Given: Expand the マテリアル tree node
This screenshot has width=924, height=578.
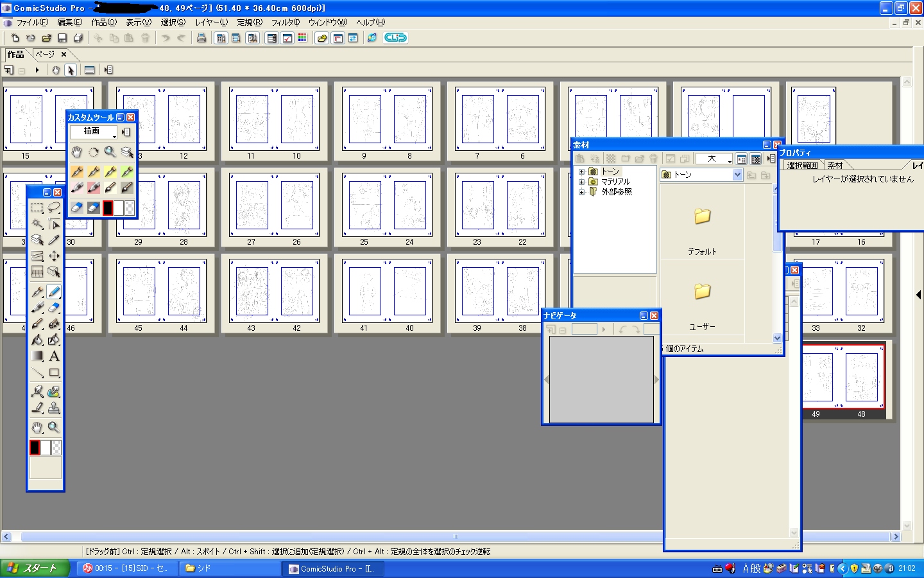Looking at the screenshot, I should point(582,182).
